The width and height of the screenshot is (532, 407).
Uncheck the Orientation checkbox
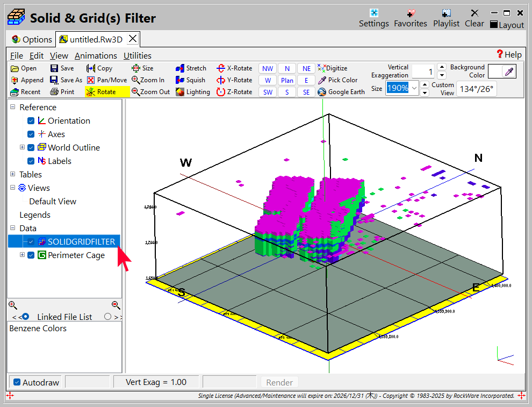31,121
